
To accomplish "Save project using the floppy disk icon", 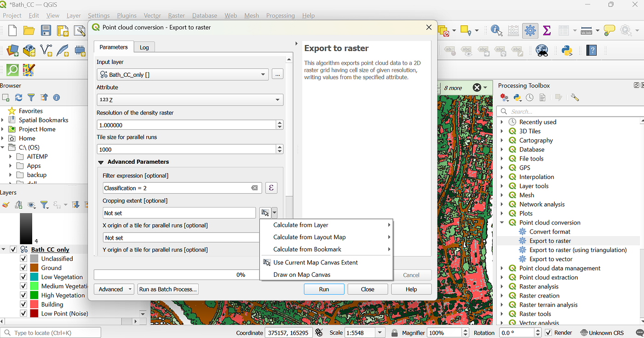I will point(46,30).
